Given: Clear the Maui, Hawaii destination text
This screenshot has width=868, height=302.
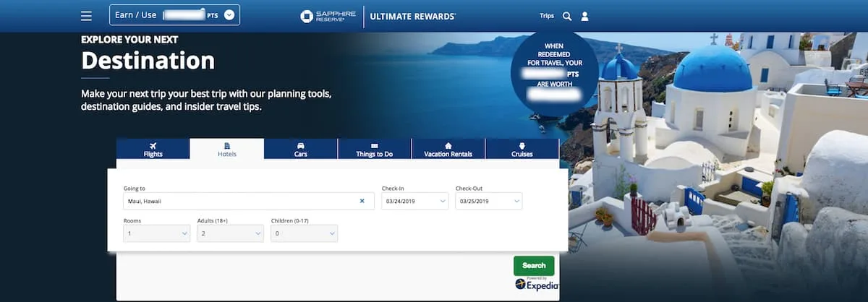Looking at the screenshot, I should (x=362, y=201).
